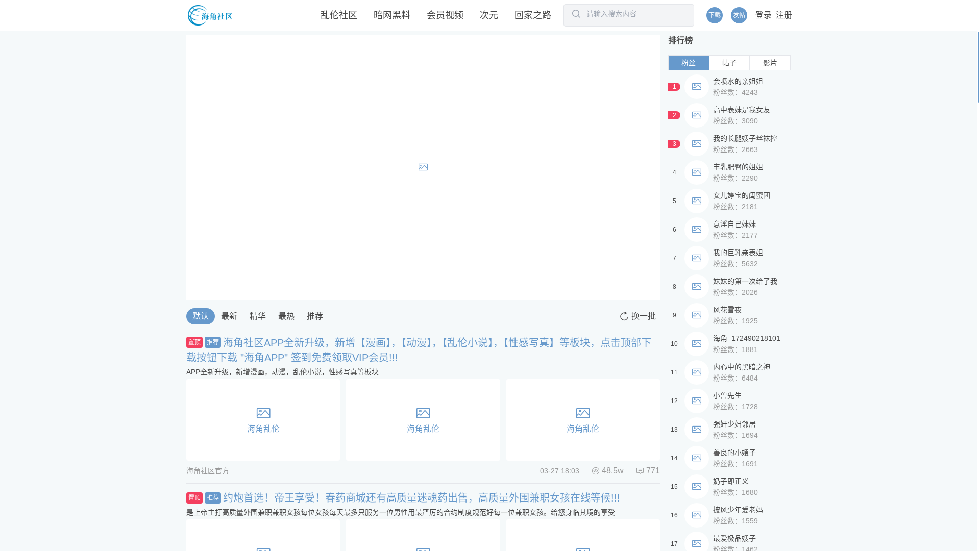Image resolution: width=980 pixels, height=551 pixels.
Task: Open the avatar of the rank 3 user
Action: point(697,144)
